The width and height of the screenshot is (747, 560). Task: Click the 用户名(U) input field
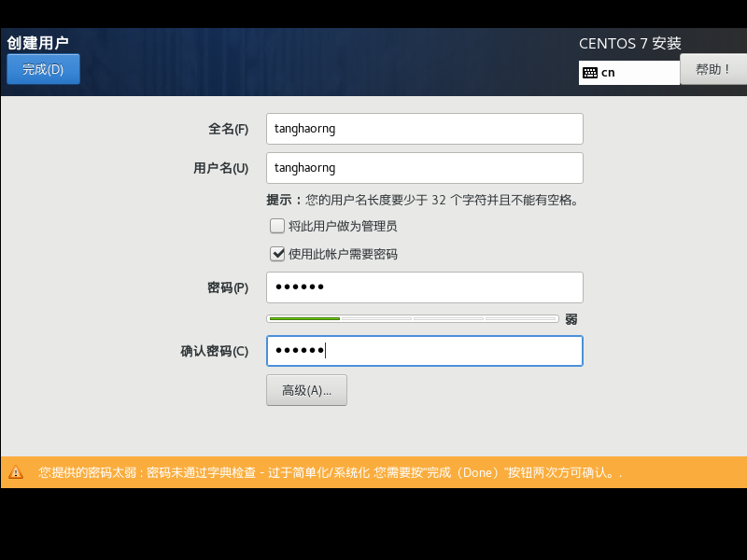pos(424,168)
